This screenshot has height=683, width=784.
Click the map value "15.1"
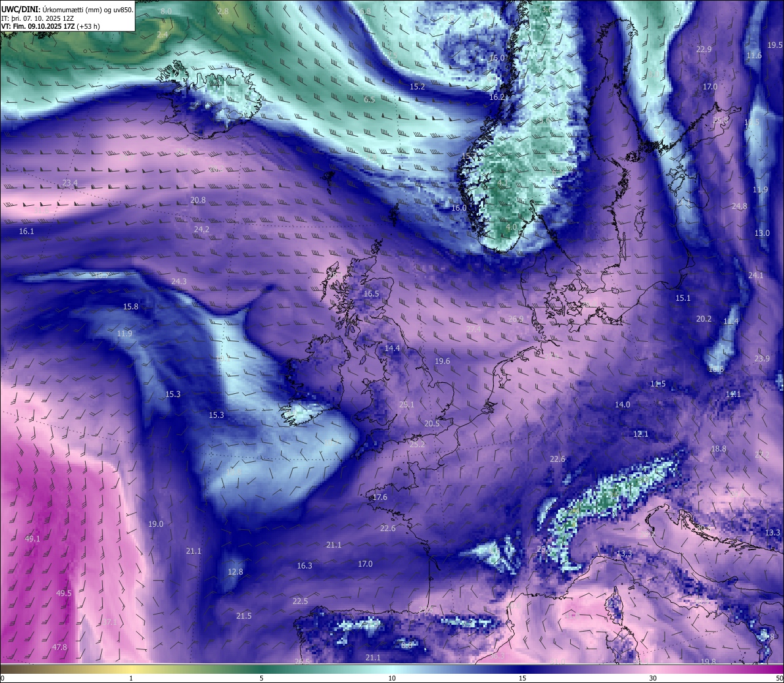click(x=683, y=298)
